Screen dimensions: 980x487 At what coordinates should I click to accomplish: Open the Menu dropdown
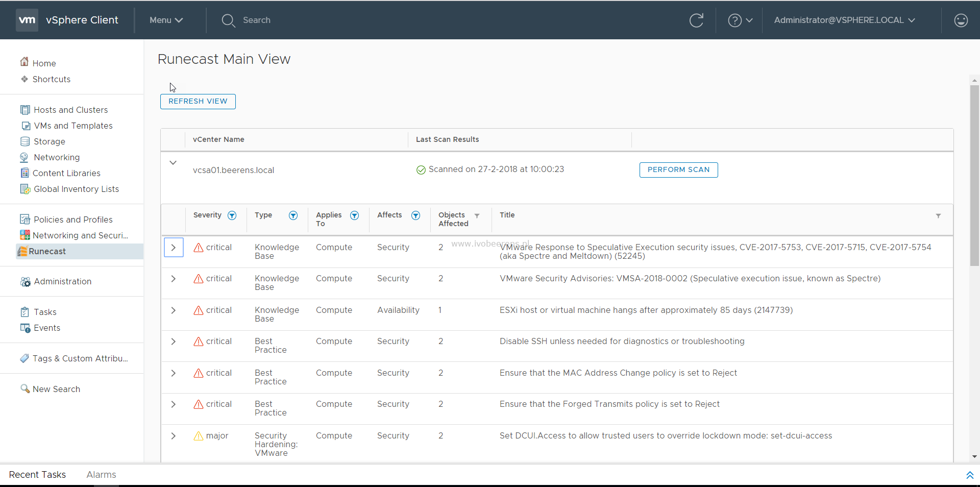[166, 20]
